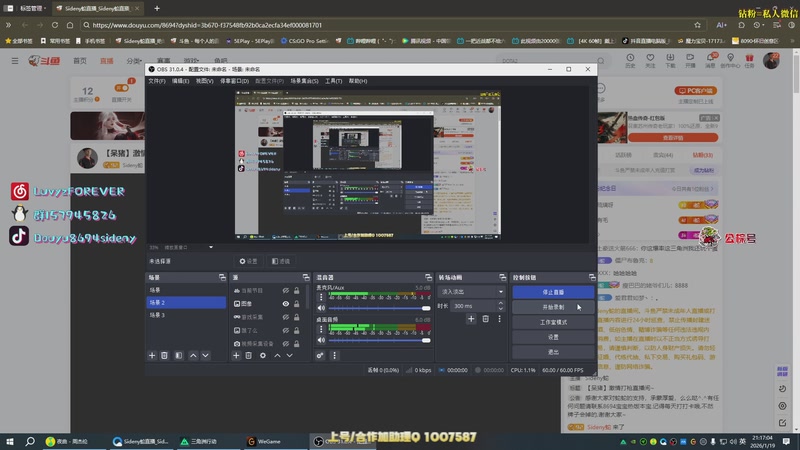The width and height of the screenshot is (800, 450).
Task: Toggle the lock on the 游戏采集 source
Action: point(296,317)
